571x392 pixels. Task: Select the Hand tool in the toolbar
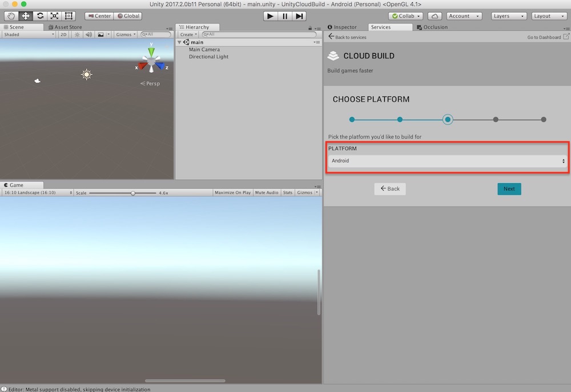coord(10,15)
